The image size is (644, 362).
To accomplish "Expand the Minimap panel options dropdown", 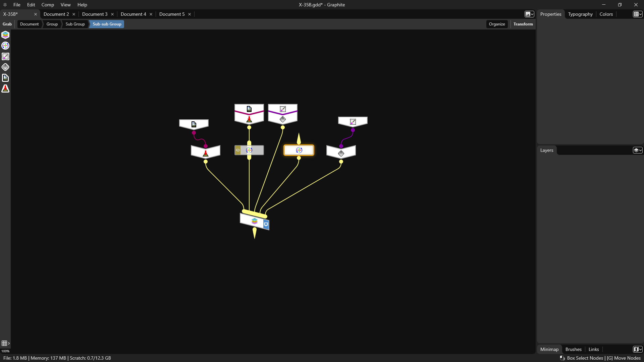I will click(x=637, y=349).
